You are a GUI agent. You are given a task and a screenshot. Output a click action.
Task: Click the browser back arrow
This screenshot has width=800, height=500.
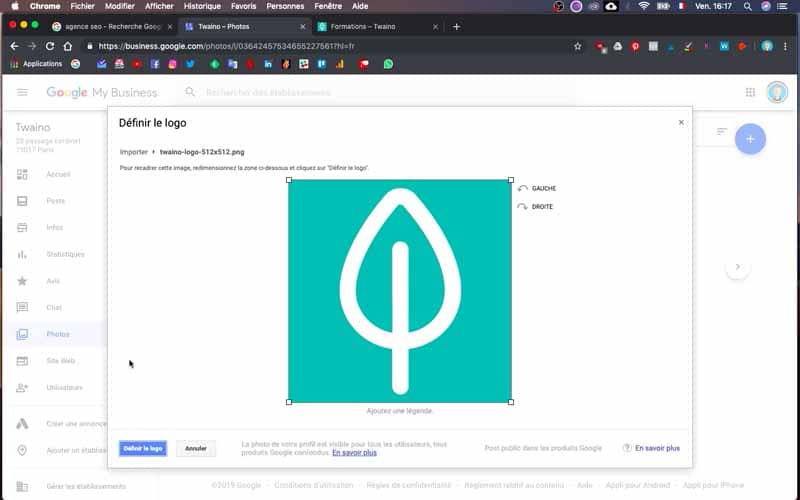[x=14, y=46]
